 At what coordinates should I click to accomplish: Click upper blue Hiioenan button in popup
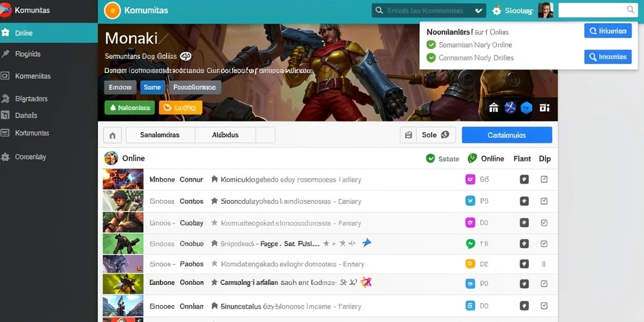(x=608, y=31)
